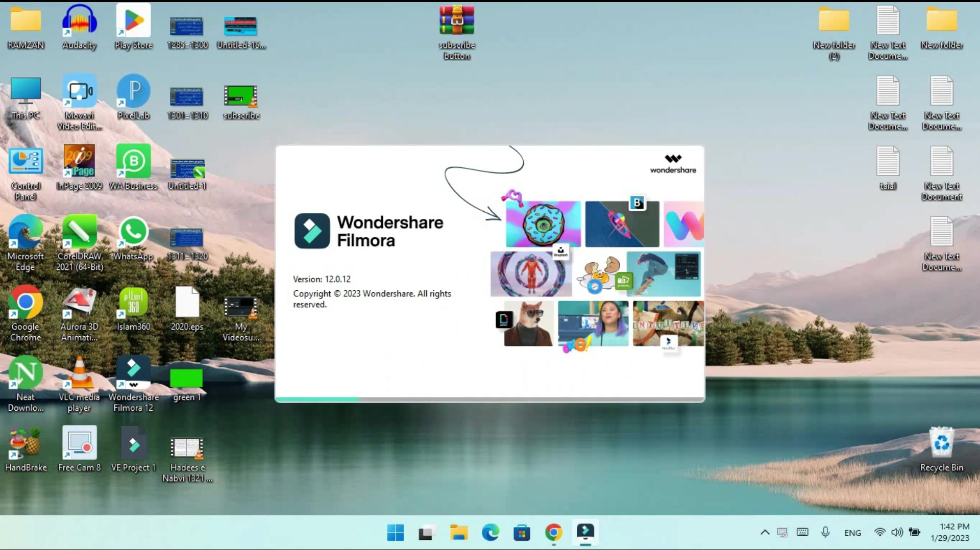The width and height of the screenshot is (980, 550).
Task: Expand the hidden system tray icons chevron
Action: tap(765, 533)
